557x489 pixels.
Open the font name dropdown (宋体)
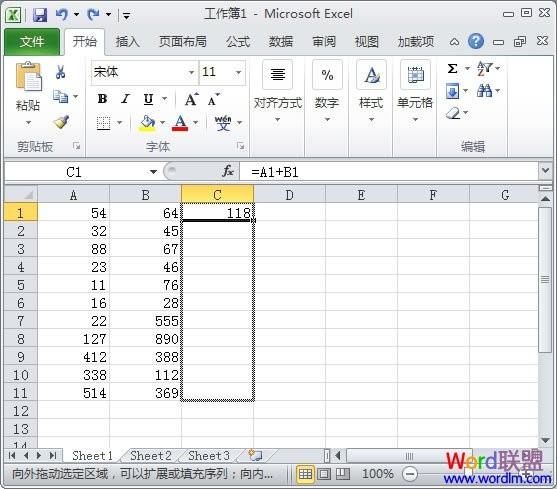191,72
